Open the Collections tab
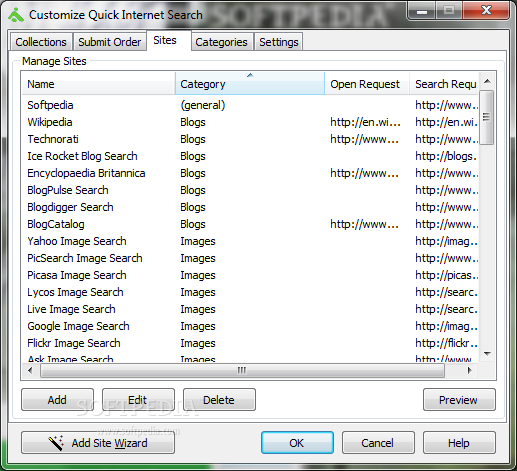 [41, 42]
